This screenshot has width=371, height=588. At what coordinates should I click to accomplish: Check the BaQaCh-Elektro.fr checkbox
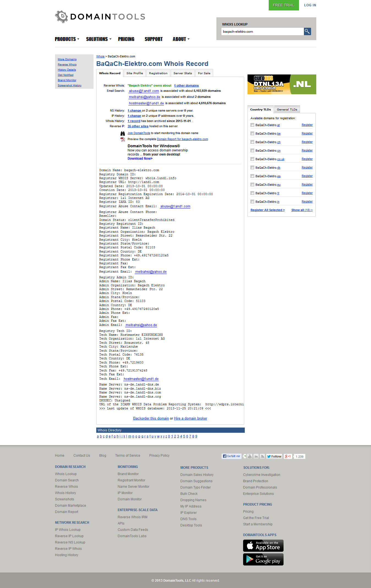[x=252, y=193]
